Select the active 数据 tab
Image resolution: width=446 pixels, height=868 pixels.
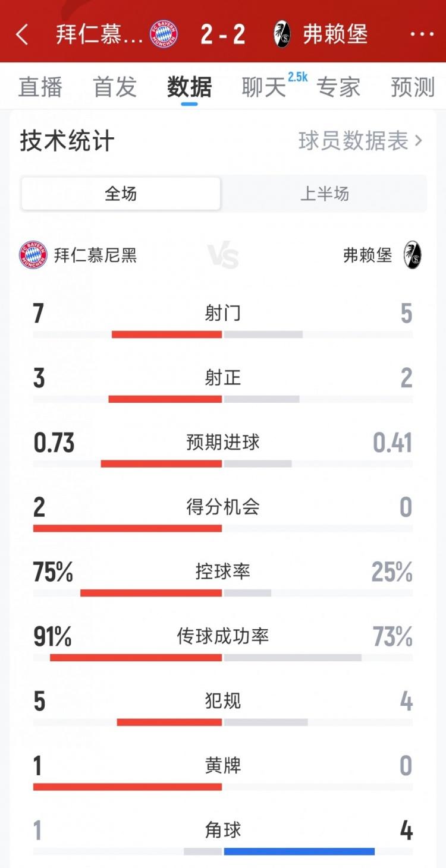pos(189,87)
